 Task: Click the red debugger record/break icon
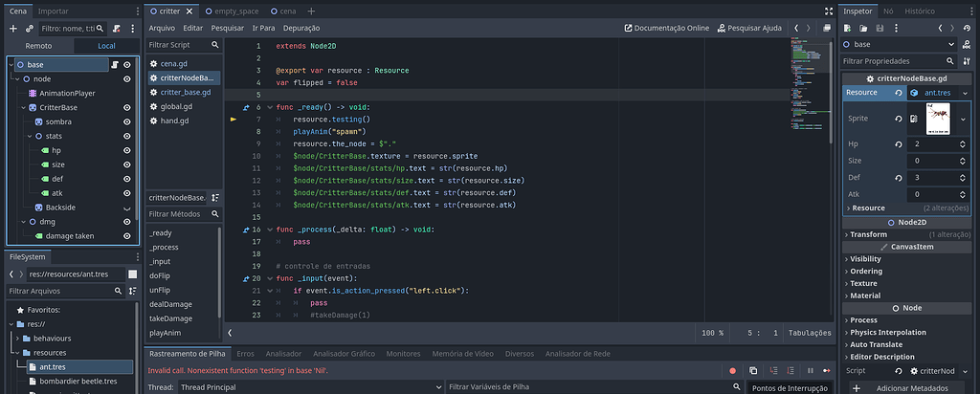(x=733, y=370)
